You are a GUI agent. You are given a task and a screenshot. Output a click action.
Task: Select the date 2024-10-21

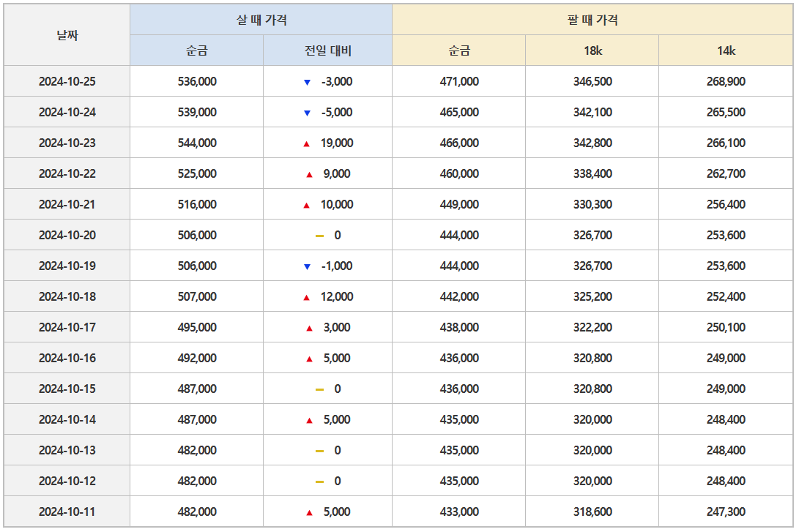(x=67, y=204)
